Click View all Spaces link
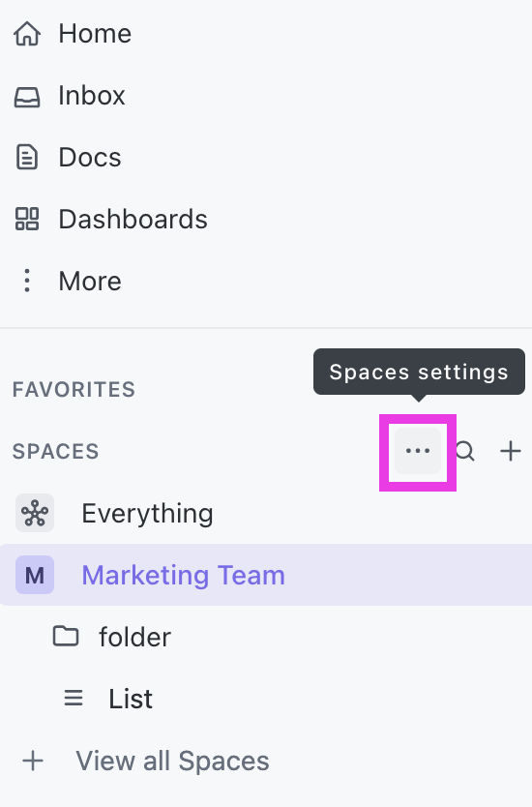Screen dimensions: 532x807 172,761
